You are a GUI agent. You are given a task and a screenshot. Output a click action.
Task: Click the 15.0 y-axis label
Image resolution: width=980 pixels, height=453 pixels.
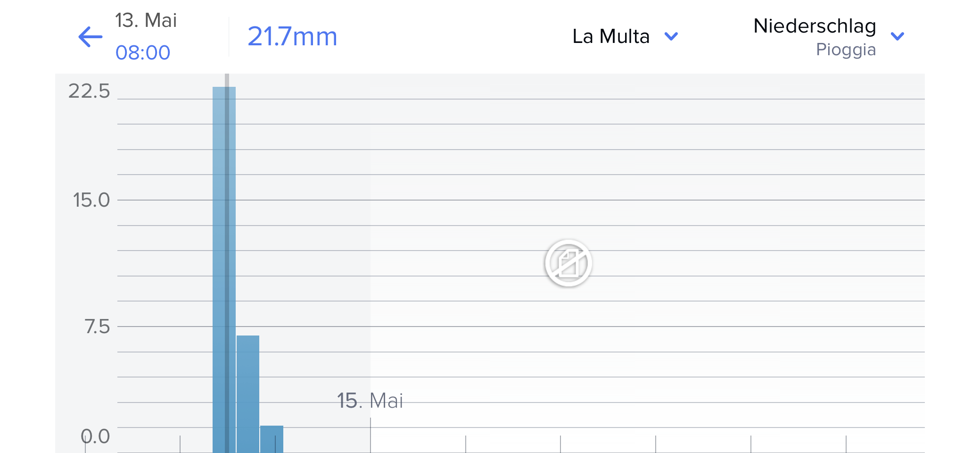tap(91, 200)
